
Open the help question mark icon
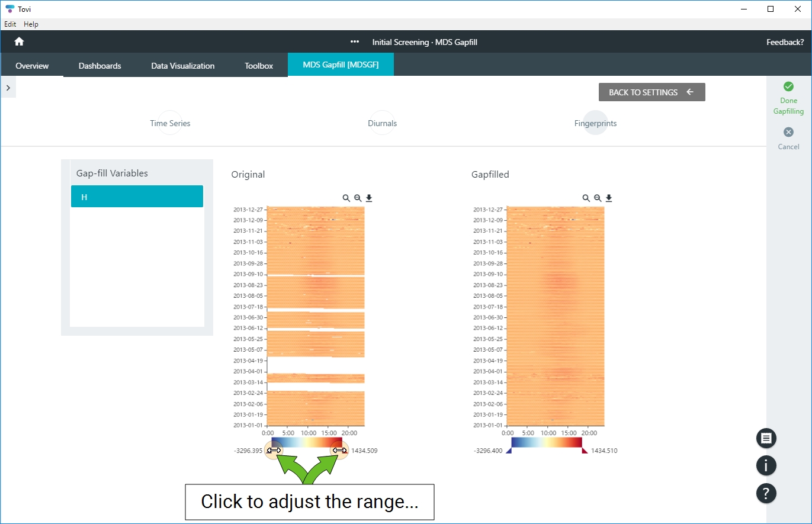point(766,493)
